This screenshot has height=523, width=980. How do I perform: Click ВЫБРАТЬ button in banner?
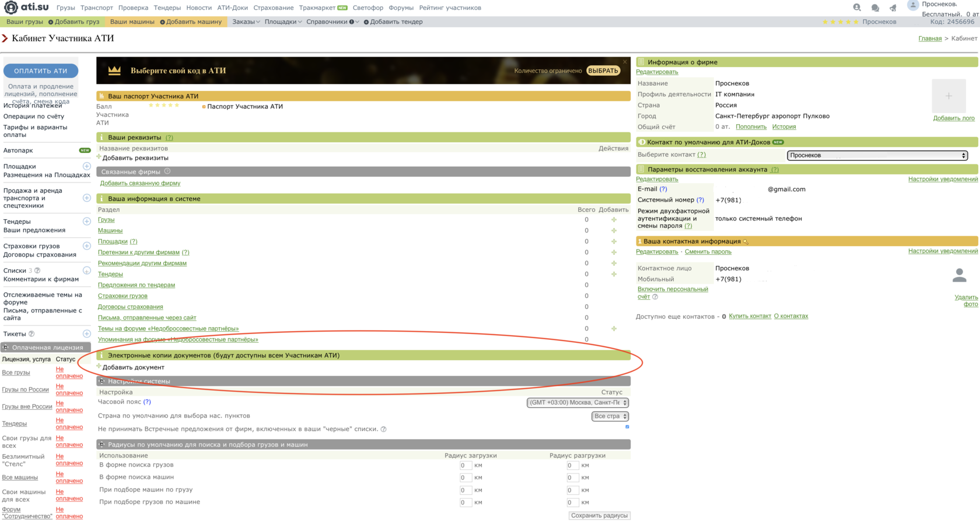pos(603,71)
